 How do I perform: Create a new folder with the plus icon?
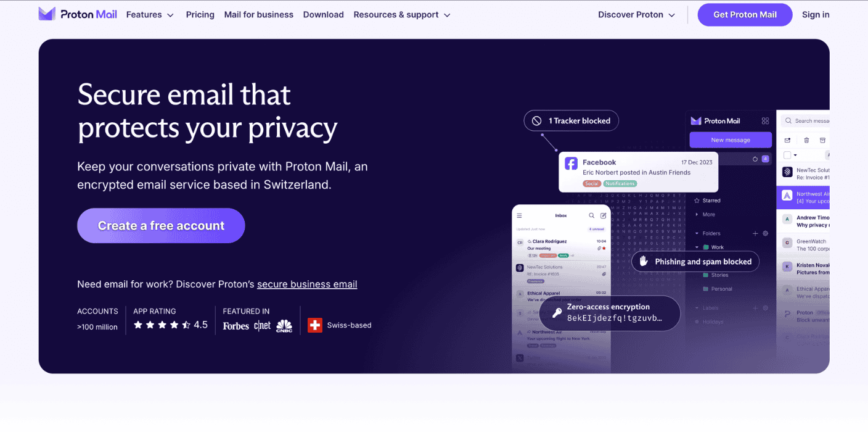point(755,233)
